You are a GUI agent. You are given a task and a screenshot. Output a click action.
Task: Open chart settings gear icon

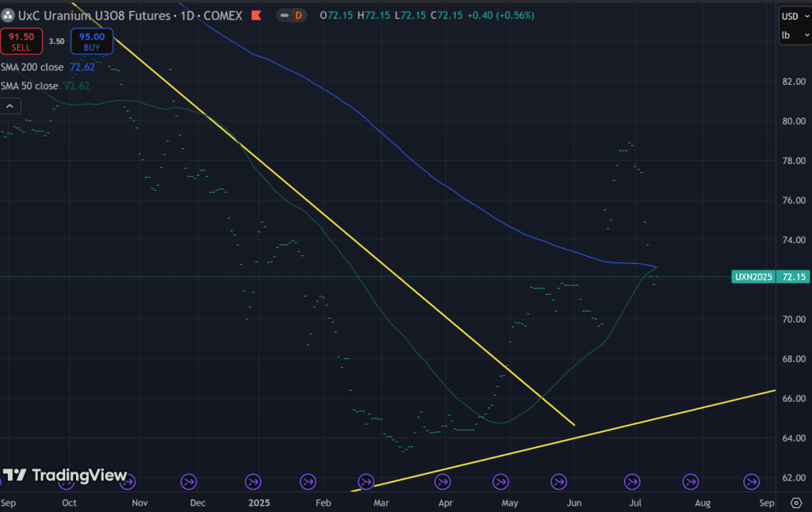click(796, 502)
